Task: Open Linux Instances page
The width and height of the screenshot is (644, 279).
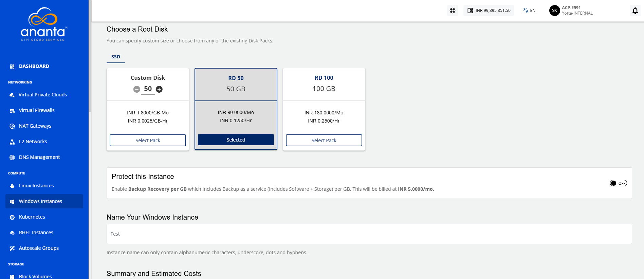Action: (36, 186)
